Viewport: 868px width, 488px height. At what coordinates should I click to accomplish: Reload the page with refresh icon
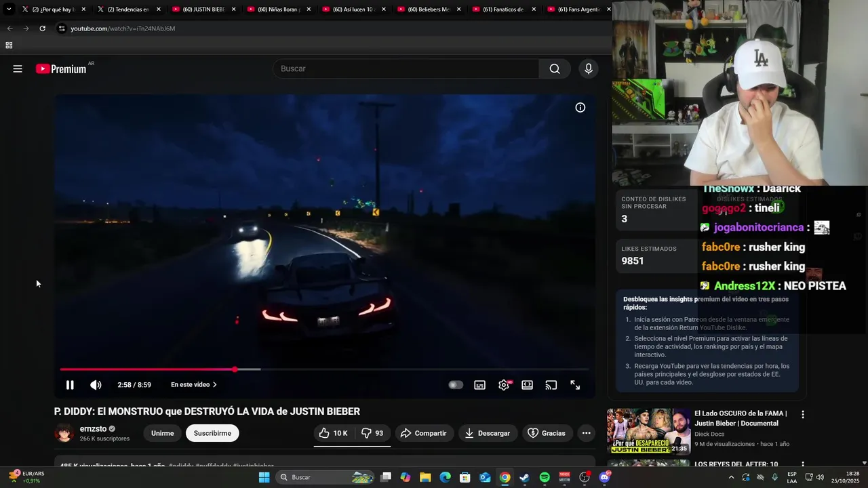point(42,28)
